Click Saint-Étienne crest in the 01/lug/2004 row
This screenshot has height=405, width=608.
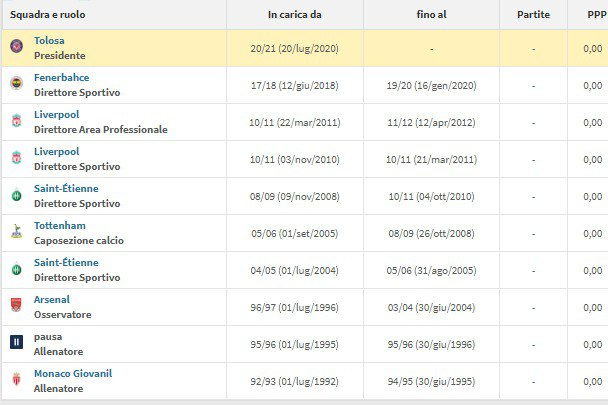coord(16,268)
